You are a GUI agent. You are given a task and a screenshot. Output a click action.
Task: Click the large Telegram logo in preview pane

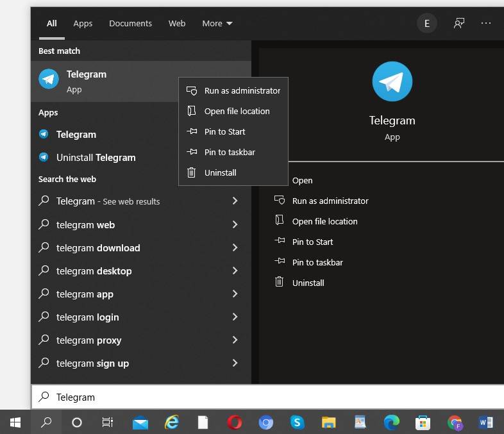(x=392, y=81)
